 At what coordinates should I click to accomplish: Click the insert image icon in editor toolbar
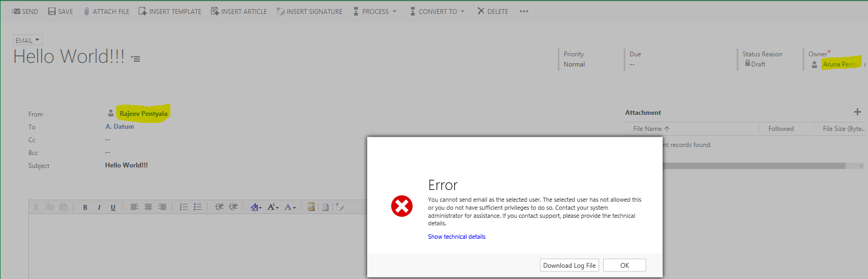pos(311,207)
